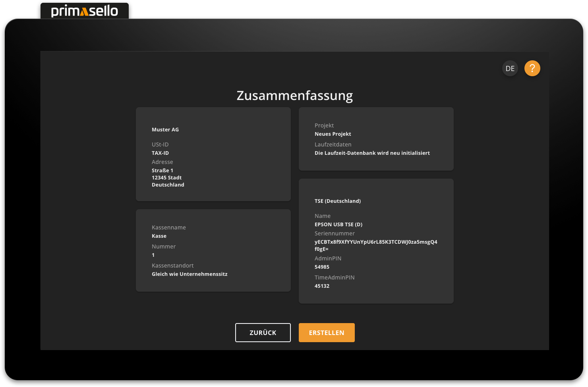
Task: Click the primasello logo
Action: pyautogui.click(x=85, y=11)
